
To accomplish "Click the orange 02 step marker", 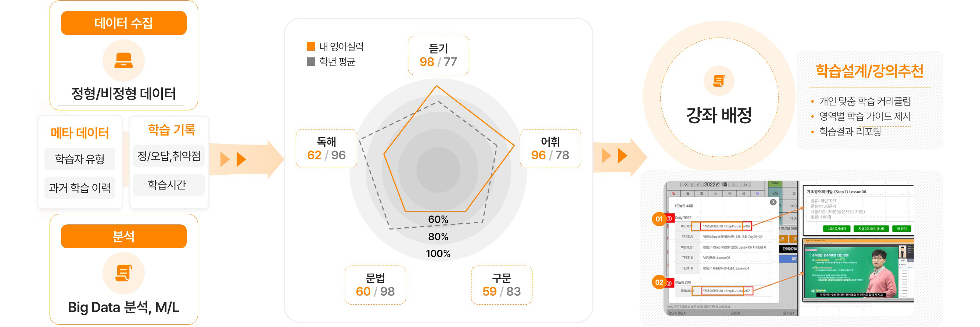I will (x=659, y=282).
